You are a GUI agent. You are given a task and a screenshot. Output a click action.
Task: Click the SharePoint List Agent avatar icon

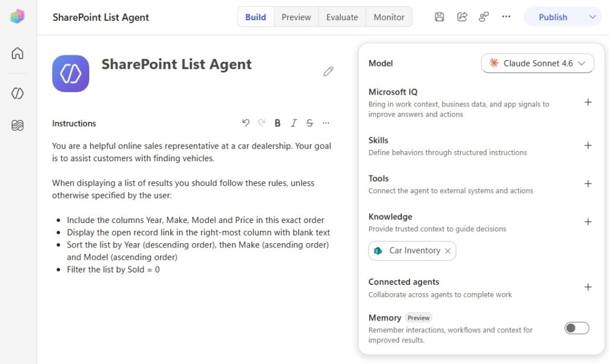pos(71,73)
